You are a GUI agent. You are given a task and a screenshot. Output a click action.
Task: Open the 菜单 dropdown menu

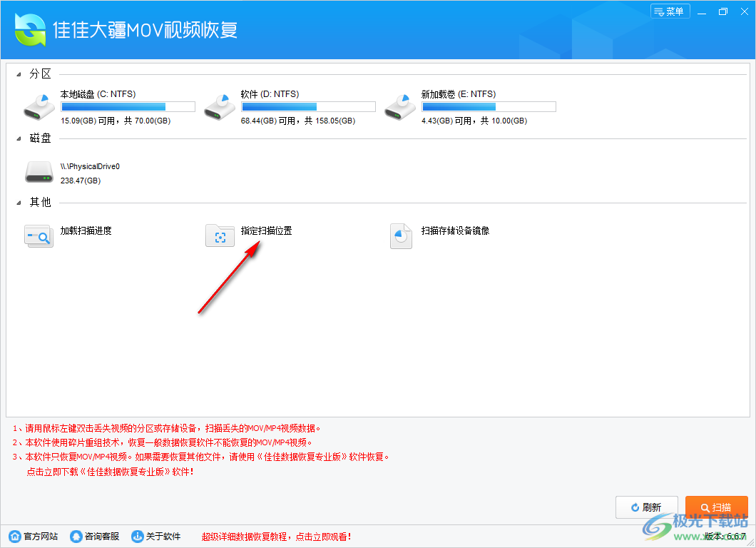pyautogui.click(x=670, y=11)
